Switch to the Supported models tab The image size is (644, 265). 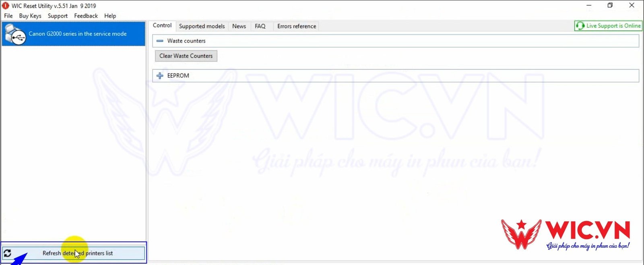202,26
